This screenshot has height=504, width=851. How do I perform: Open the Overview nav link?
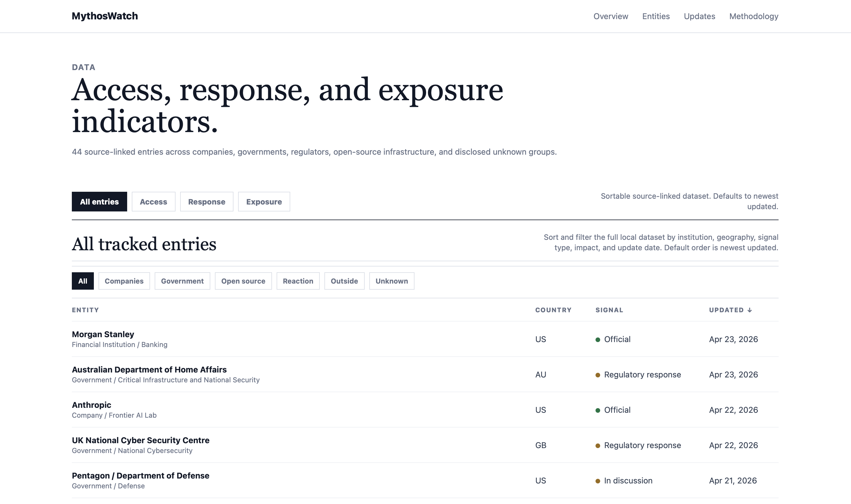click(x=611, y=16)
